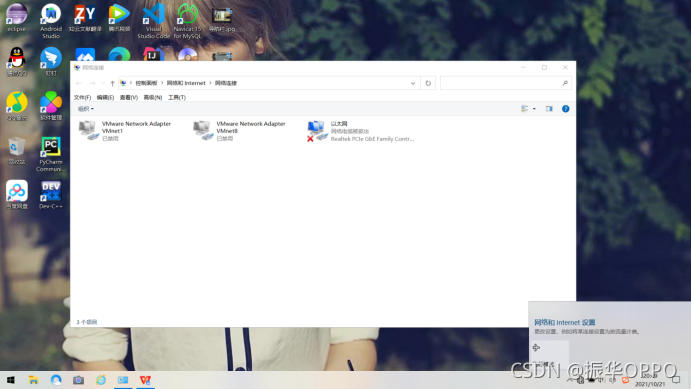Expand the 组织 dropdown
Viewport: 692px width, 389px height.
click(x=86, y=109)
